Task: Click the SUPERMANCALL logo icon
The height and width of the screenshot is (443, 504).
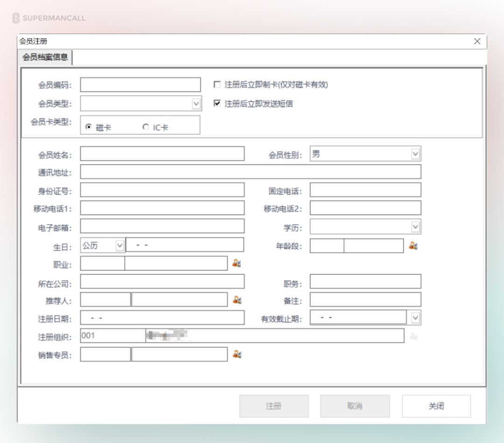Action: tap(16, 18)
